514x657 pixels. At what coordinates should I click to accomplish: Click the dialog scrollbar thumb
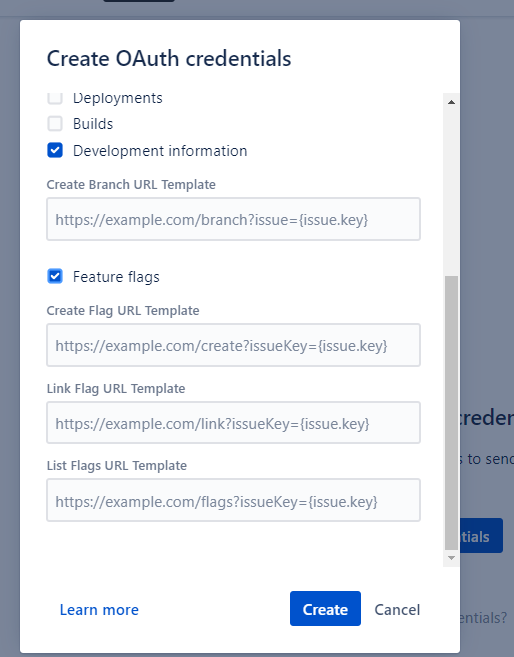[451, 412]
